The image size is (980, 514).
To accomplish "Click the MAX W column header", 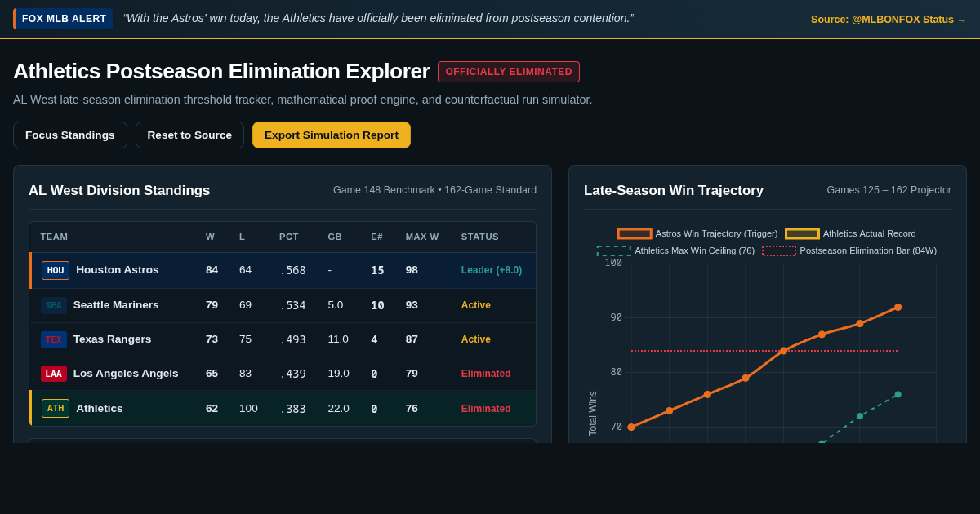I will 422,237.
